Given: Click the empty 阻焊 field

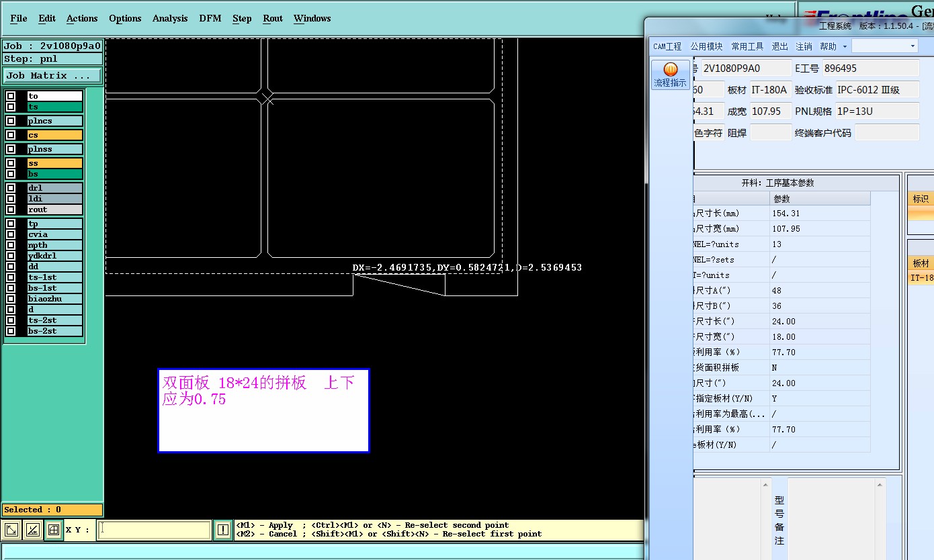Looking at the screenshot, I should pos(771,132).
